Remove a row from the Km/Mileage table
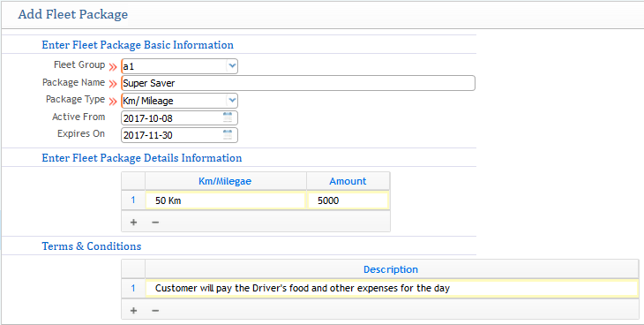The image size is (644, 325). click(x=155, y=223)
